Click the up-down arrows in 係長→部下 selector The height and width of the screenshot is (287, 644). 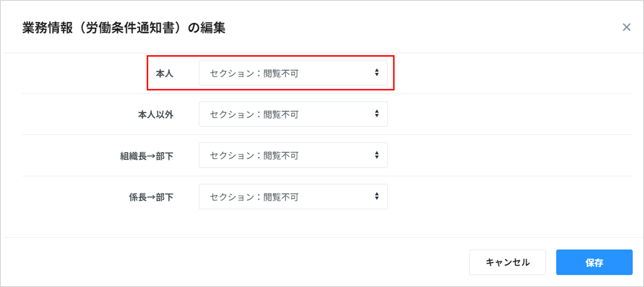(377, 196)
